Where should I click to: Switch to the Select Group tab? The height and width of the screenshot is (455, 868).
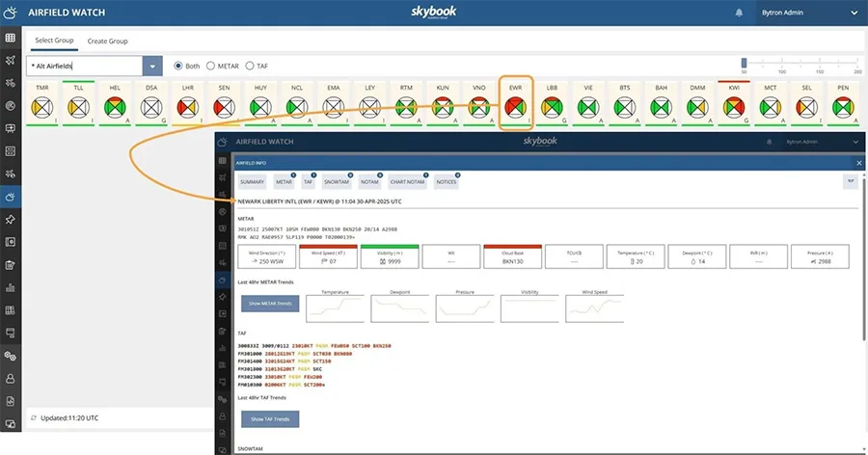pyautogui.click(x=54, y=40)
